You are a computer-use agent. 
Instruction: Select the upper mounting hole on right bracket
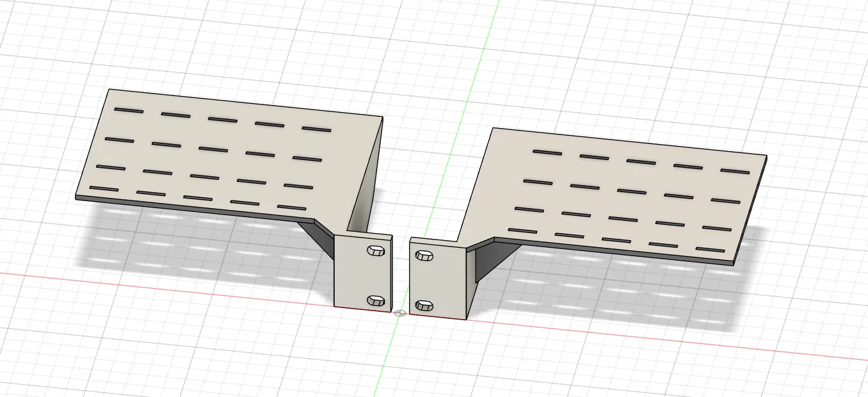point(424,255)
